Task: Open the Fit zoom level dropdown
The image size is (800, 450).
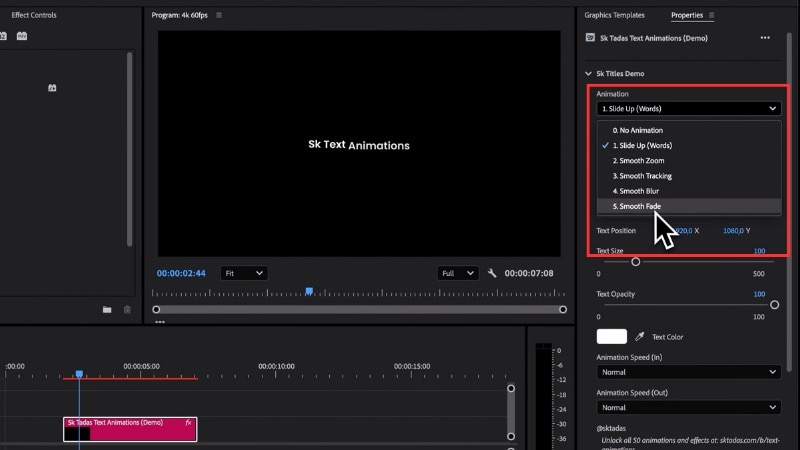Action: [x=243, y=273]
